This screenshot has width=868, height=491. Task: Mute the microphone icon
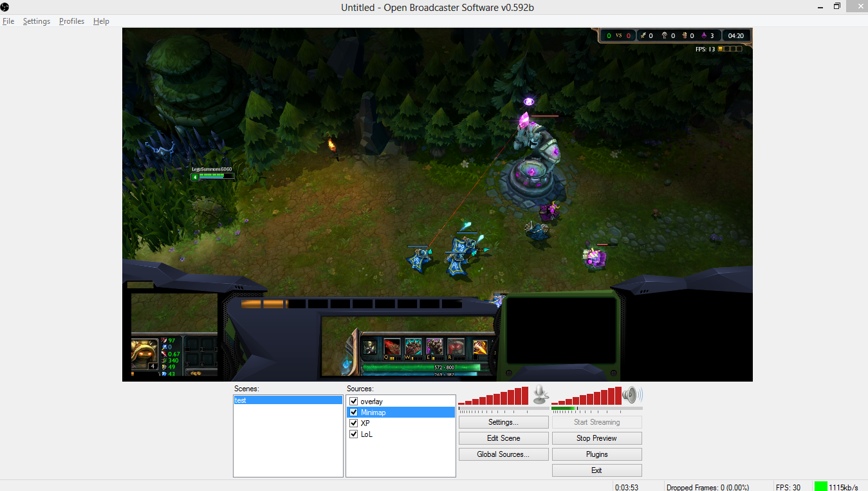(x=540, y=395)
